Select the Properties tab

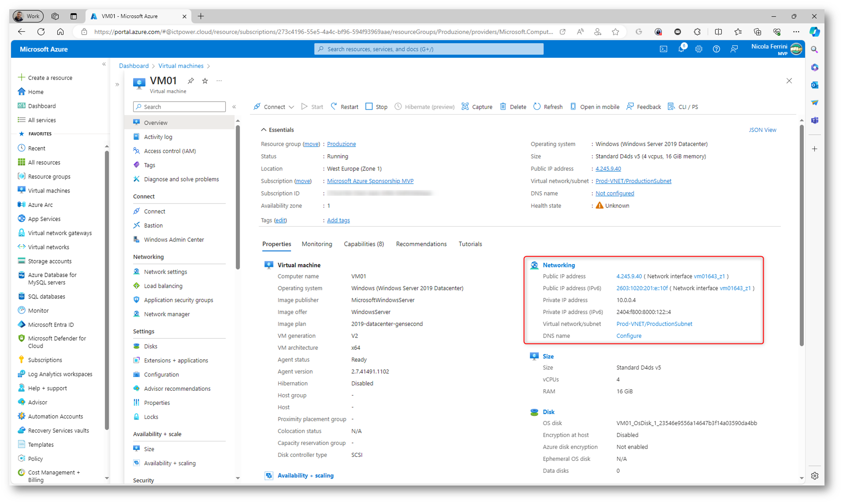(276, 244)
